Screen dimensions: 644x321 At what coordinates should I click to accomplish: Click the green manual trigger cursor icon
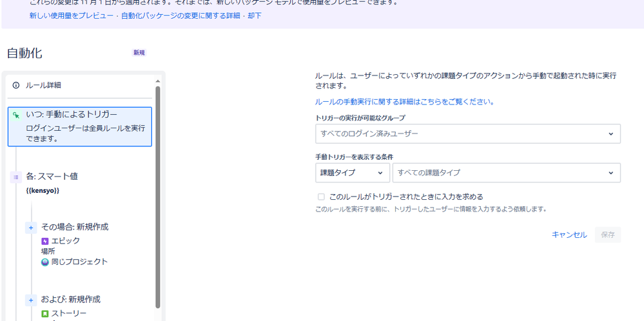(x=16, y=115)
